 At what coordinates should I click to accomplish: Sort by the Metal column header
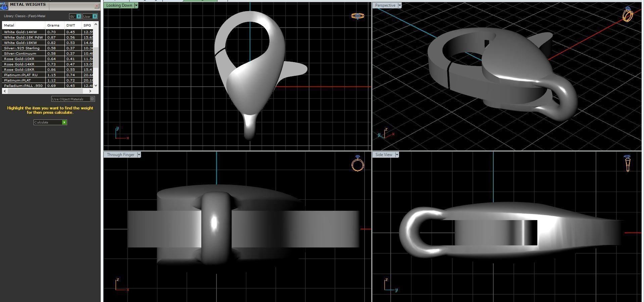[23, 25]
